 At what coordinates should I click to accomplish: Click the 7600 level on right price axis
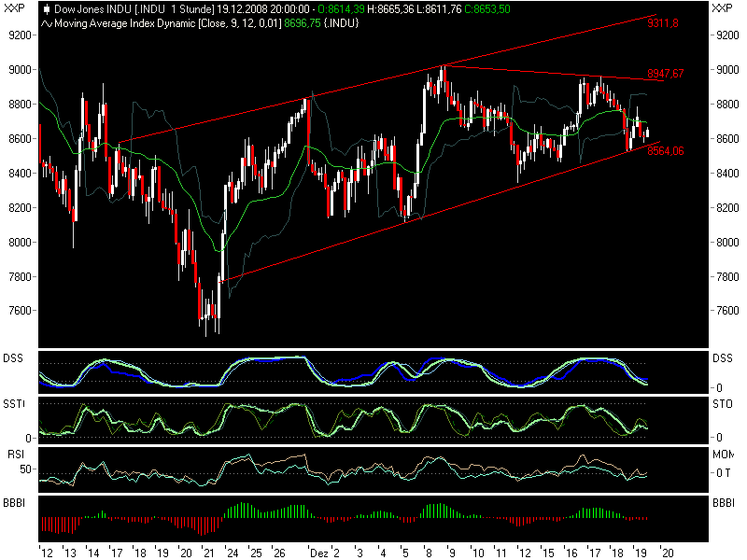[724, 311]
